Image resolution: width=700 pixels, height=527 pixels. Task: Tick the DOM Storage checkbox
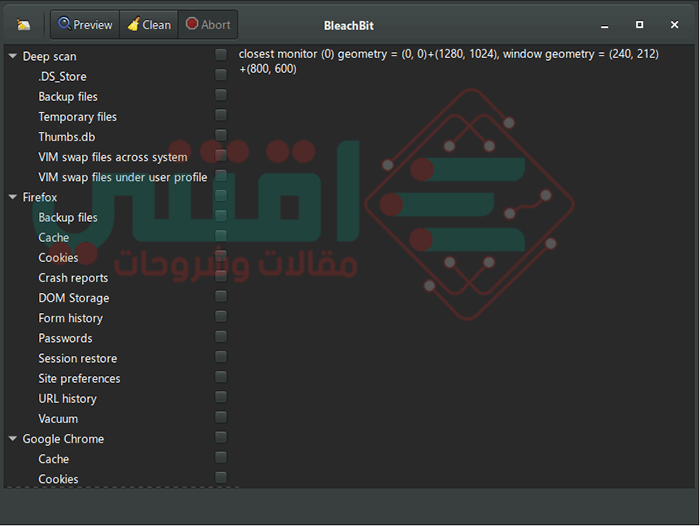click(x=221, y=296)
